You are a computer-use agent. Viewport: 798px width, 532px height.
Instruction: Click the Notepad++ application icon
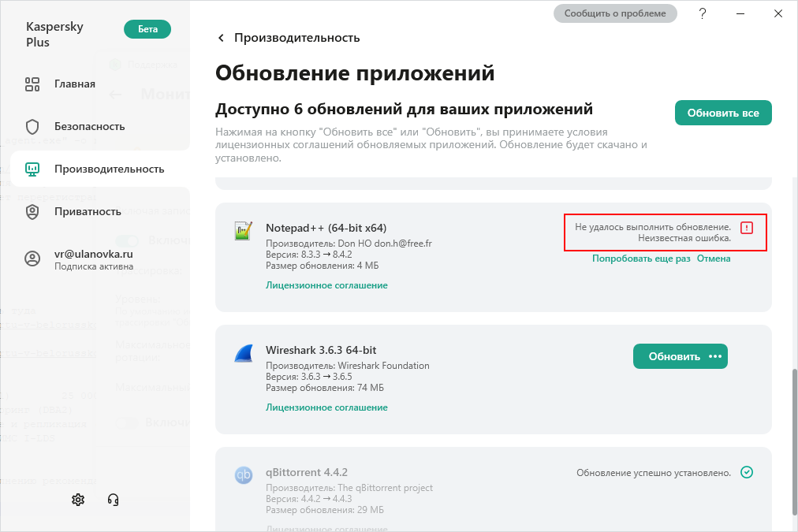[244, 231]
